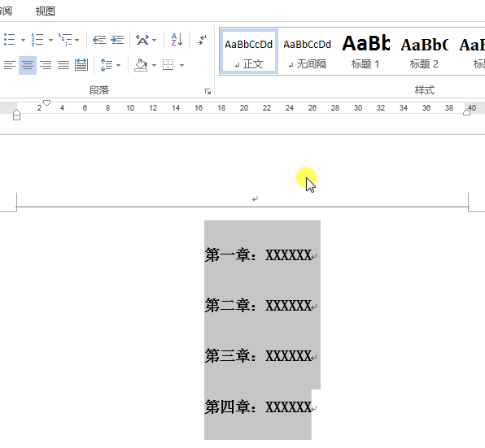Apply the 无间隔 style
Screen dimensions: 485x448
307,51
